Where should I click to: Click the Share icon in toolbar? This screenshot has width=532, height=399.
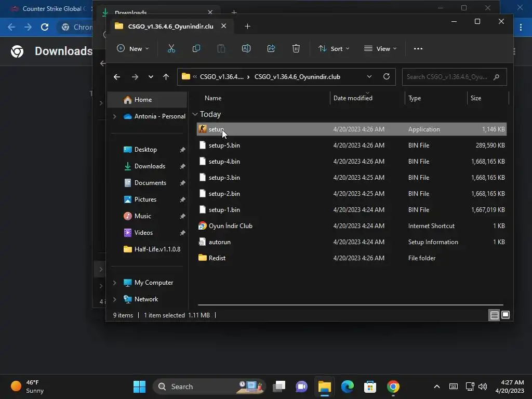tap(271, 48)
